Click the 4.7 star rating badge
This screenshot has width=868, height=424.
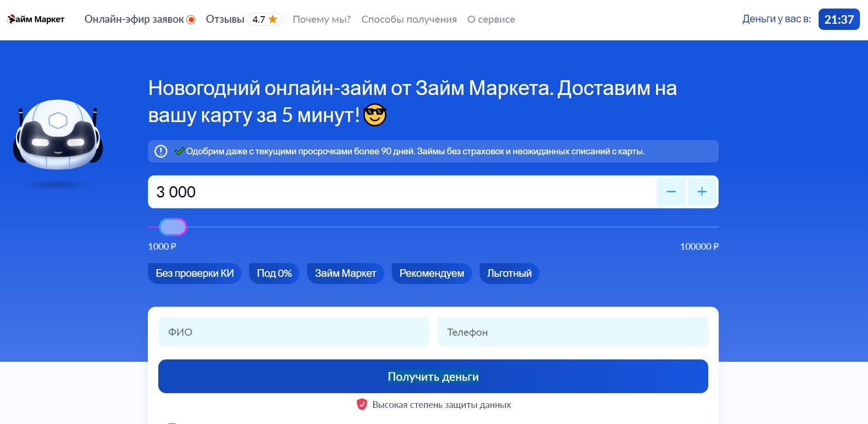265,19
